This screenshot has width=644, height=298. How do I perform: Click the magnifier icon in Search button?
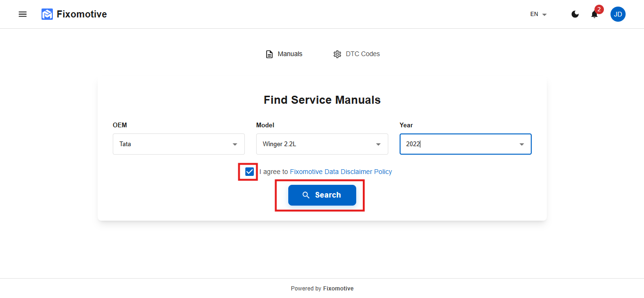[306, 195]
